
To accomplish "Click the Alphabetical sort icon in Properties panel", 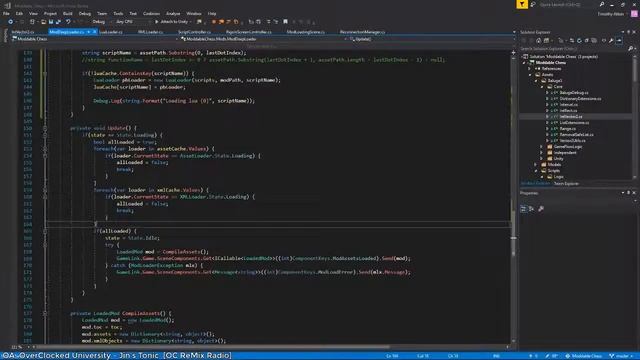I will coord(531,209).
